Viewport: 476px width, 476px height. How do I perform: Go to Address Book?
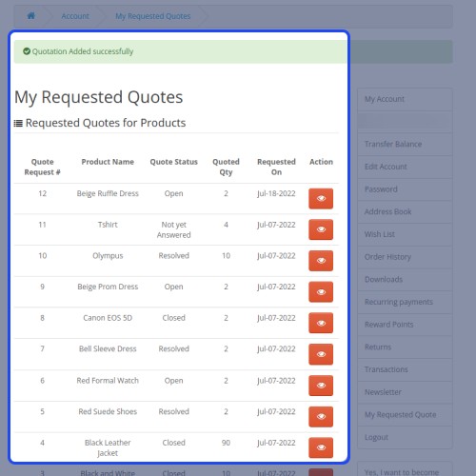click(405, 212)
